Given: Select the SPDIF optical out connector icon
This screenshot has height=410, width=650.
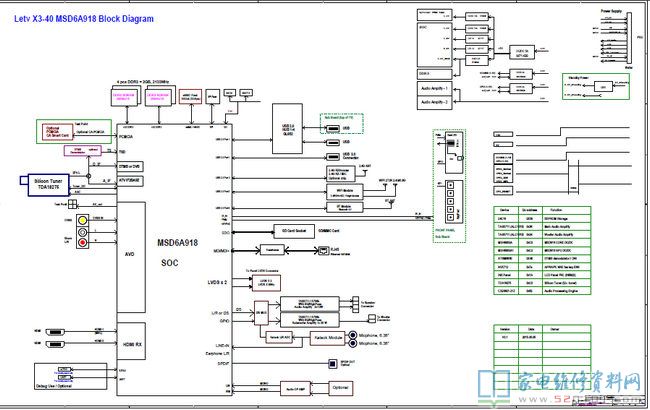Looking at the screenshot, I should click(x=332, y=364).
